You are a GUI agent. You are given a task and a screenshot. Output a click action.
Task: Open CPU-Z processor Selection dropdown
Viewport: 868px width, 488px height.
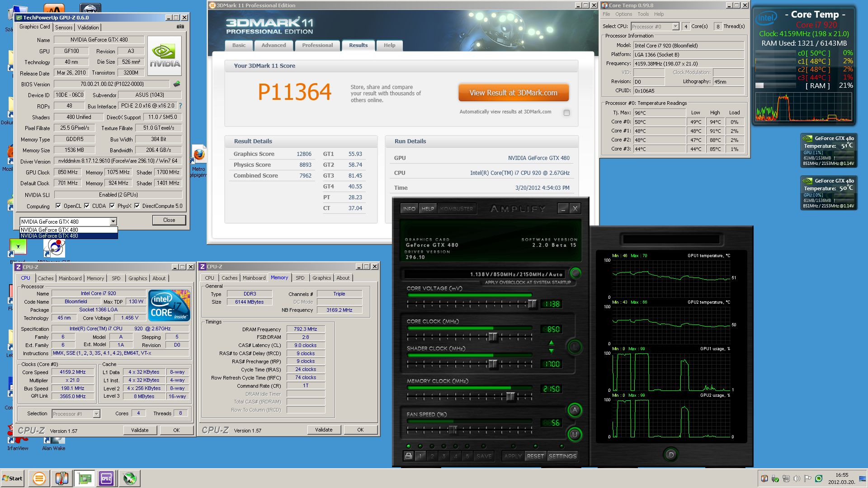96,414
